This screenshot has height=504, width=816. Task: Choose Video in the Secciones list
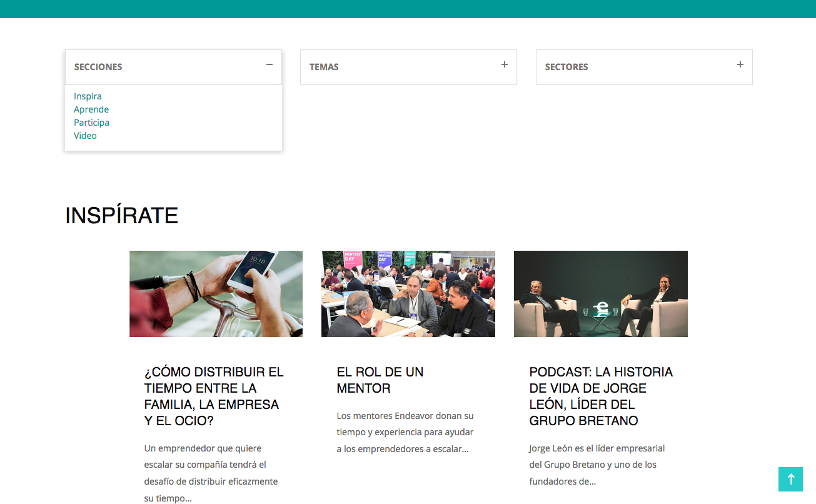tap(85, 136)
